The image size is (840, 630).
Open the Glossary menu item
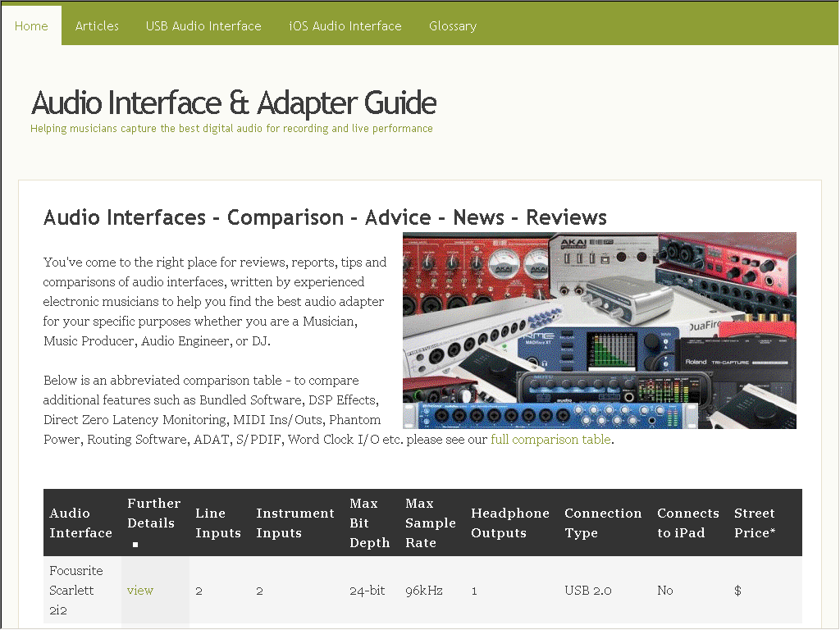[x=453, y=25]
